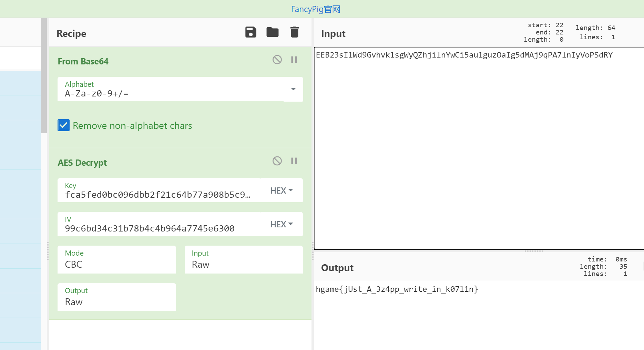Open the IV format HEX dropdown
The height and width of the screenshot is (350, 644).
click(281, 224)
